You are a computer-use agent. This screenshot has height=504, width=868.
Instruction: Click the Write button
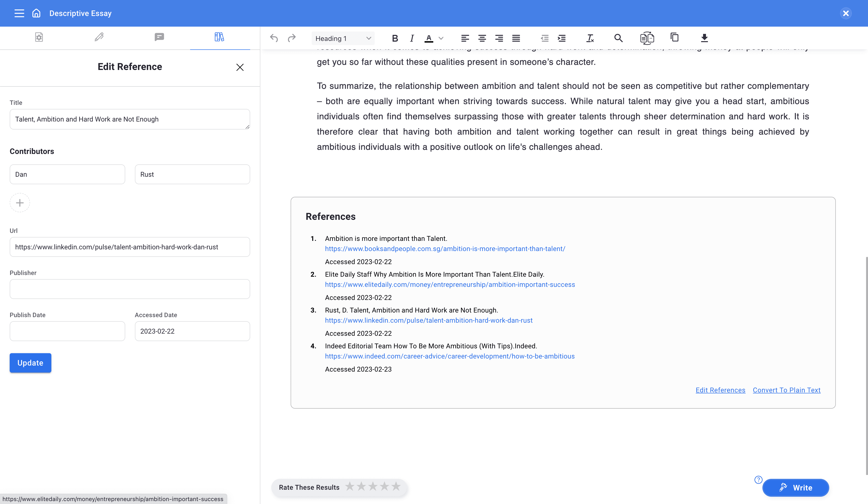tap(795, 488)
